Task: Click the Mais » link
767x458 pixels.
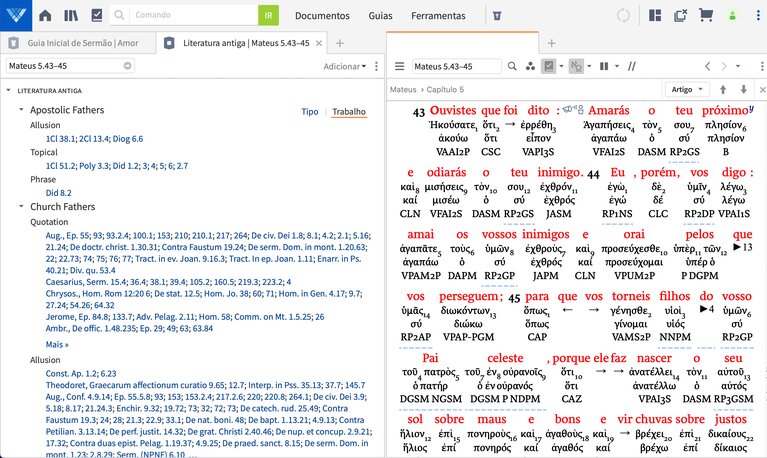Action: coord(57,344)
